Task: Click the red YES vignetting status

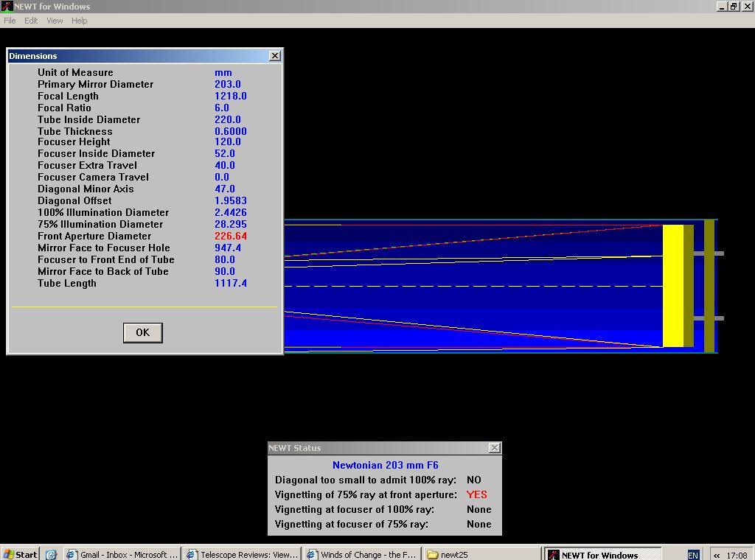Action: coord(477,494)
